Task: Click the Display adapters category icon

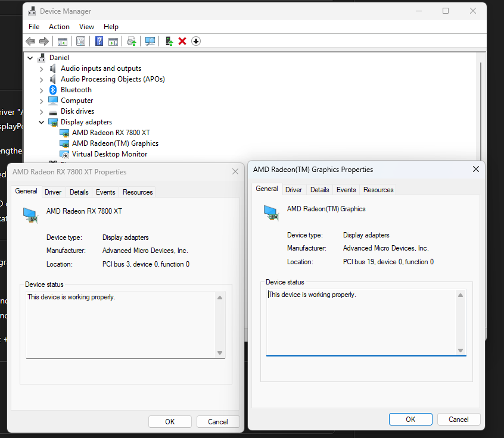Action: pyautogui.click(x=52, y=122)
